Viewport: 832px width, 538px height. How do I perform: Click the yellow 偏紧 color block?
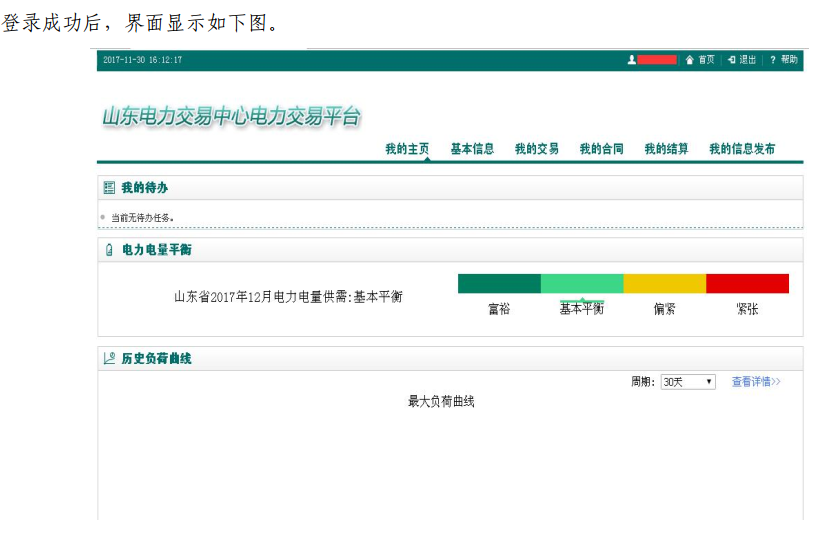pos(664,284)
